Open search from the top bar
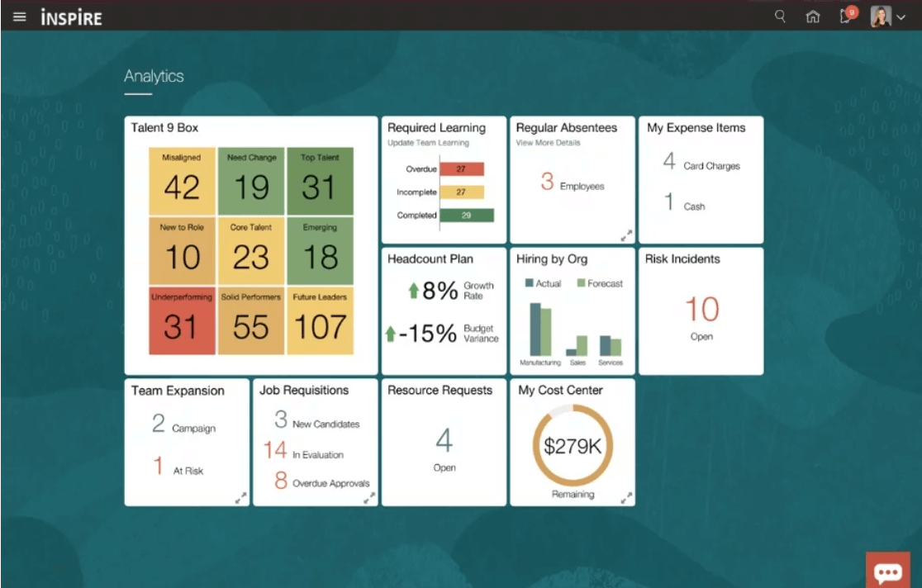The width and height of the screenshot is (922, 588). coord(780,17)
